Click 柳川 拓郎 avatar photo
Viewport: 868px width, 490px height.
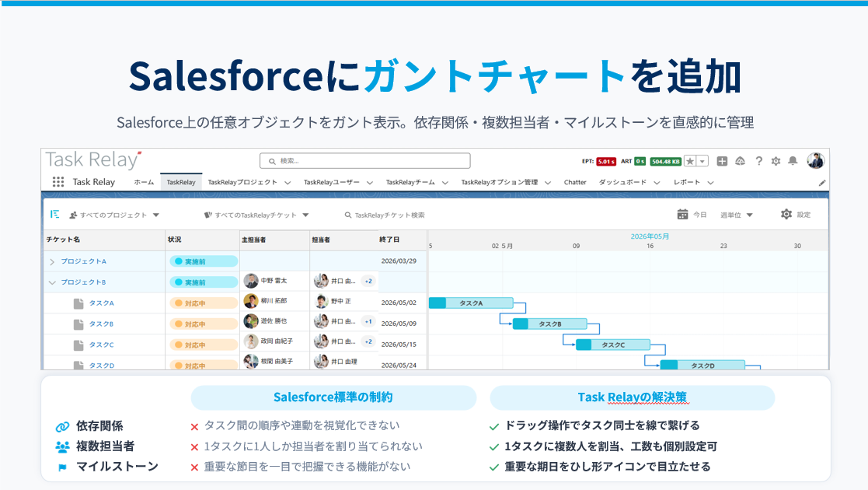tap(251, 301)
